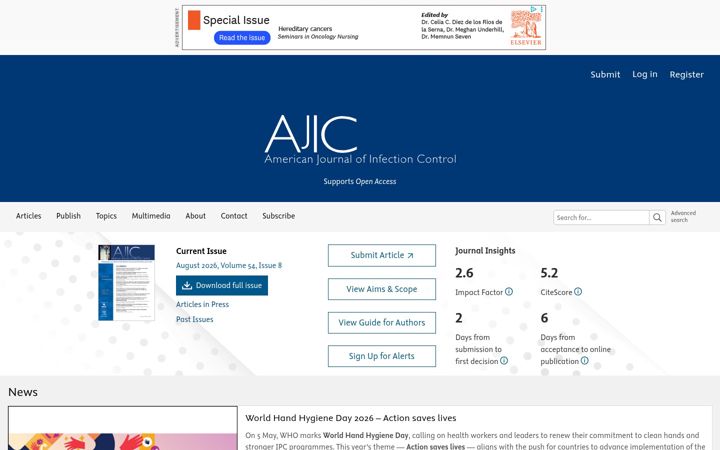
Task: Click the AdChoices icon on the banner ad
Action: click(x=534, y=9)
